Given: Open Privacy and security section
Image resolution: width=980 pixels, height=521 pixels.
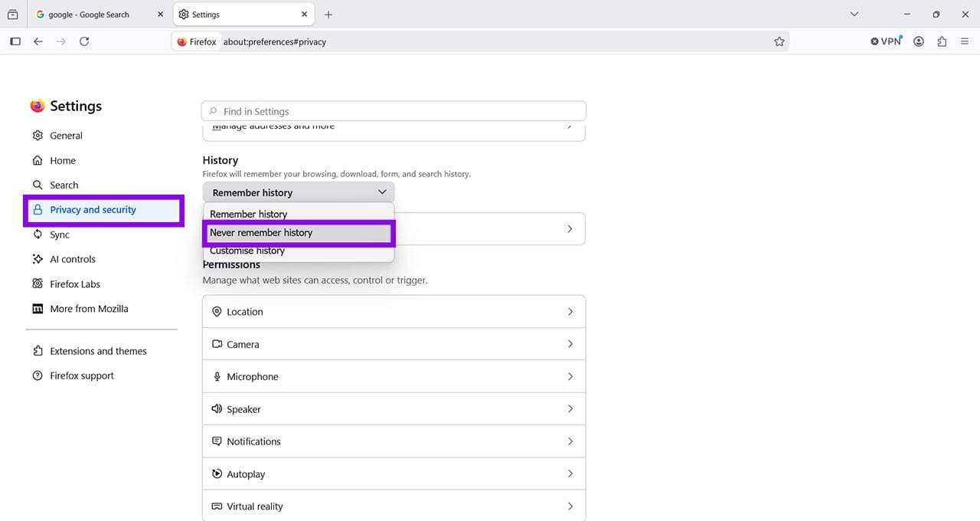Looking at the screenshot, I should point(103,210).
